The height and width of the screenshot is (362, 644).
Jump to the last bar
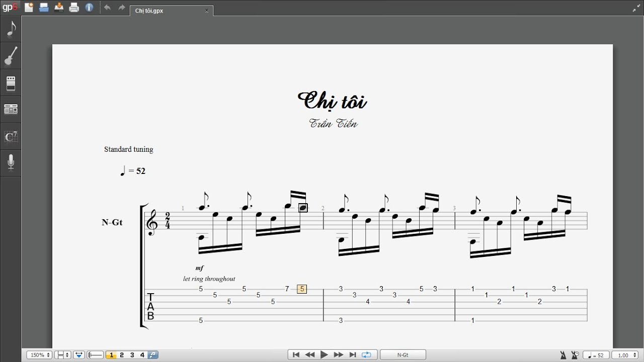(x=353, y=355)
